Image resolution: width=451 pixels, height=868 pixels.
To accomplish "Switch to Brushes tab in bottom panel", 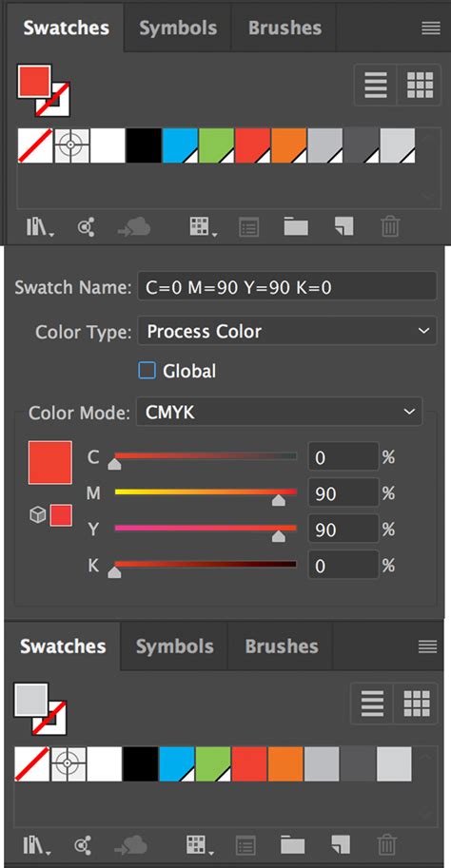I will tap(282, 646).
